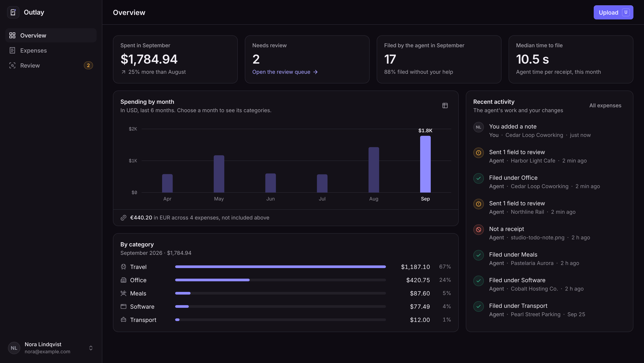Viewport: 644px width, 363px height.
Task: Select the May bar in spending chart
Action: tap(219, 174)
